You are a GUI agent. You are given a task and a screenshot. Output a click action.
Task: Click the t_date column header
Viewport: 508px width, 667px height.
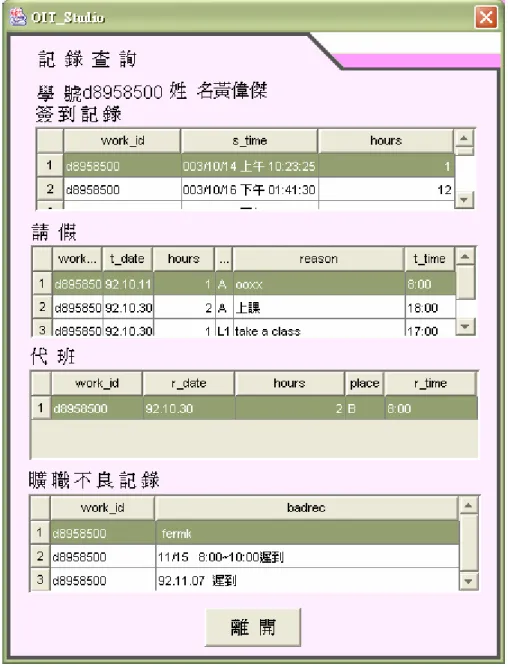click(127, 259)
